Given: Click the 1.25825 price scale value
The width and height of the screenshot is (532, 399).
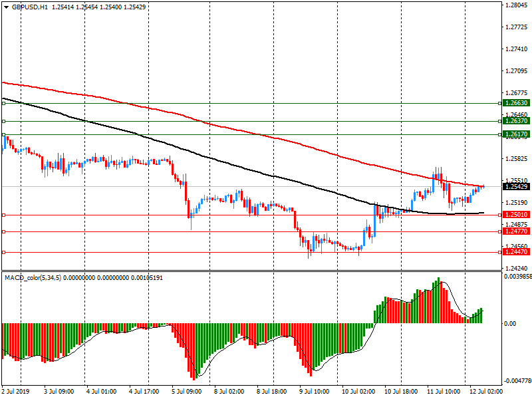Looking at the screenshot, I should (517, 159).
